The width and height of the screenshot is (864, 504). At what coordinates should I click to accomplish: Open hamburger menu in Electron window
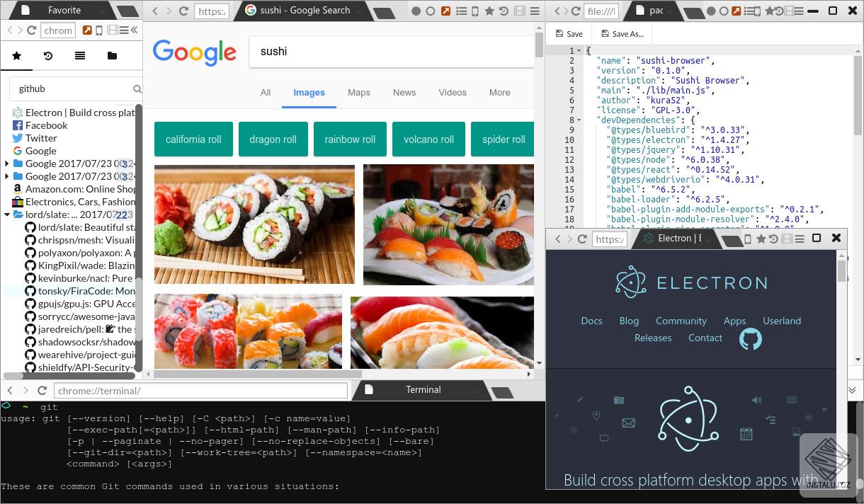coord(800,239)
